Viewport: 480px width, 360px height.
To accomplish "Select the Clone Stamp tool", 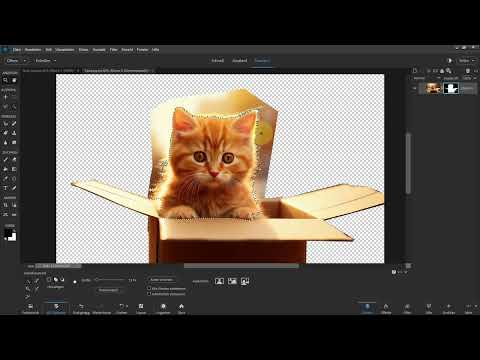I will pyautogui.click(x=14, y=133).
